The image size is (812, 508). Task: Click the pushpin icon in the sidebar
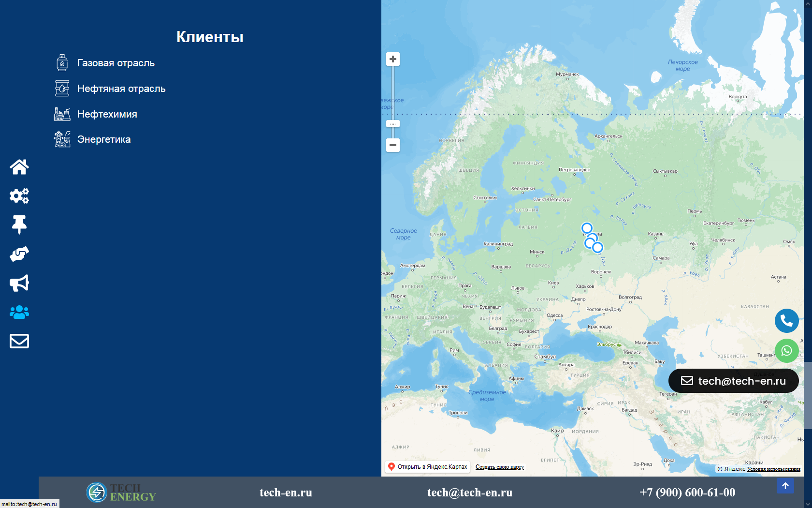(x=19, y=225)
